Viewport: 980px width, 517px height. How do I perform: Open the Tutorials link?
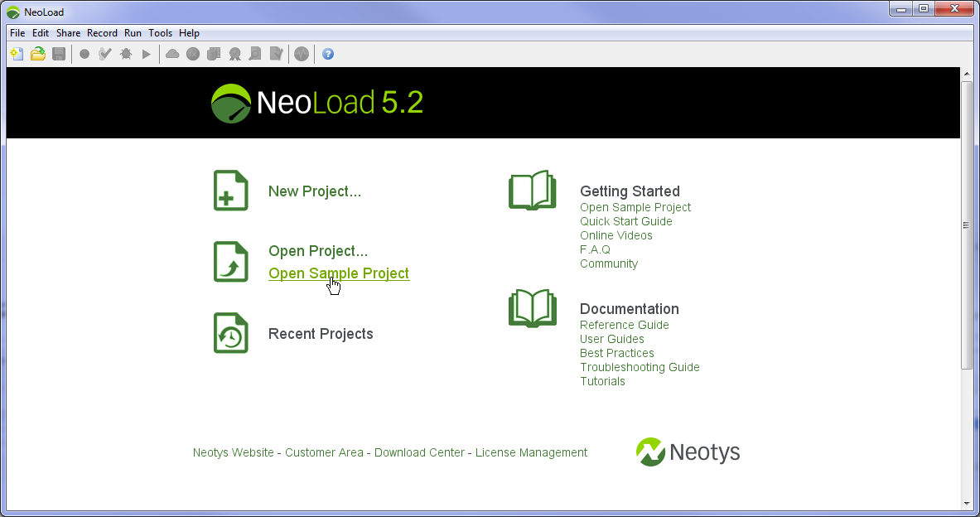(602, 381)
